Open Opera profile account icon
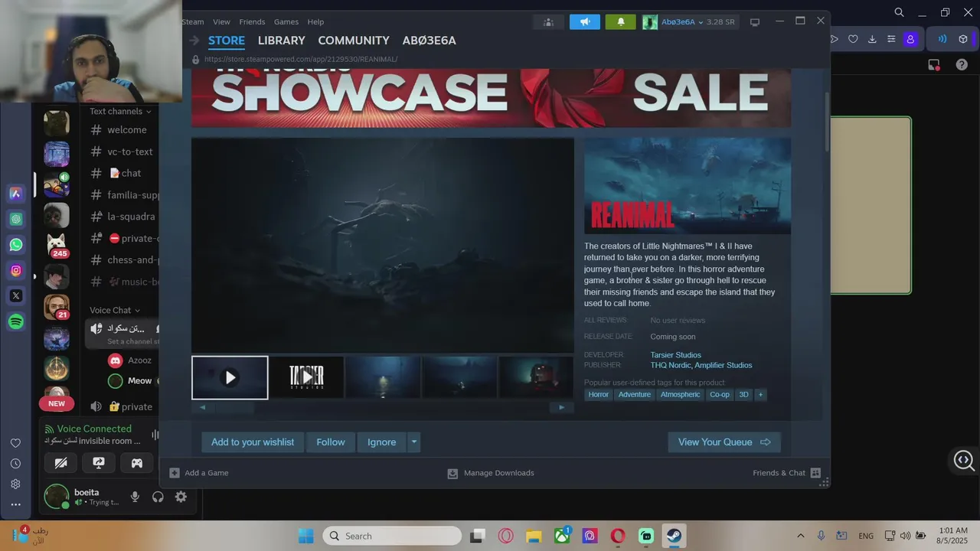Viewport: 980px width, 551px height. pos(910,39)
